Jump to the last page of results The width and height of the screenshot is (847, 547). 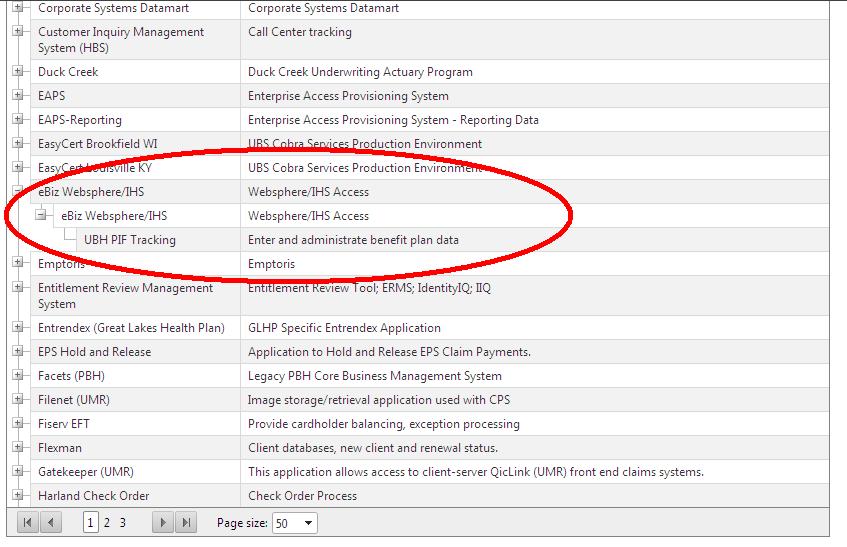click(186, 523)
